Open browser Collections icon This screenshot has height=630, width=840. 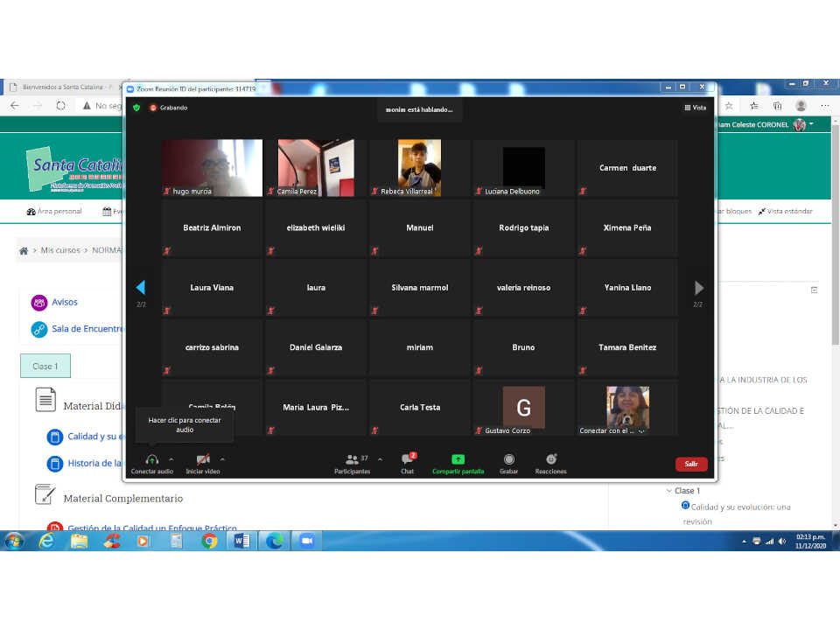[777, 106]
